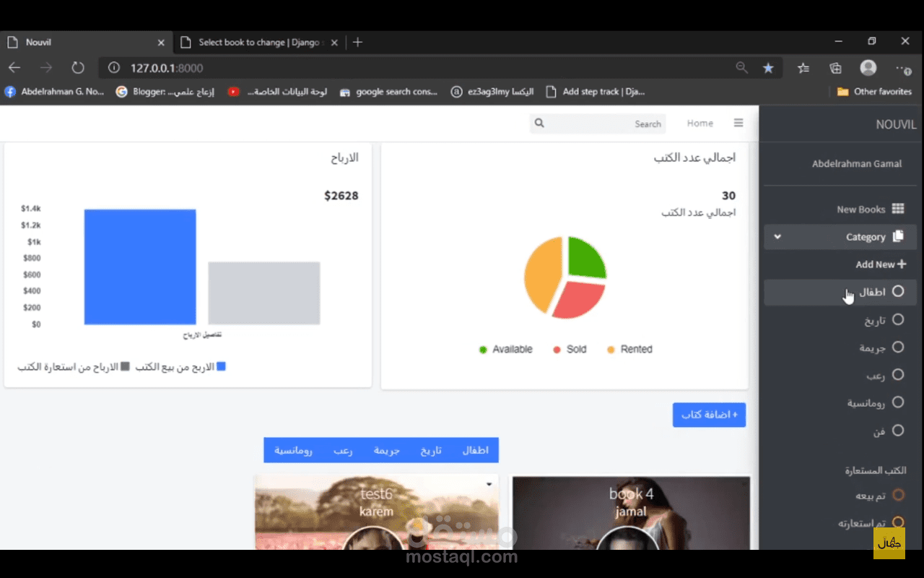Viewport: 924px width, 578px height.
Task: Open a new browser tab with plus
Action: [x=357, y=42]
